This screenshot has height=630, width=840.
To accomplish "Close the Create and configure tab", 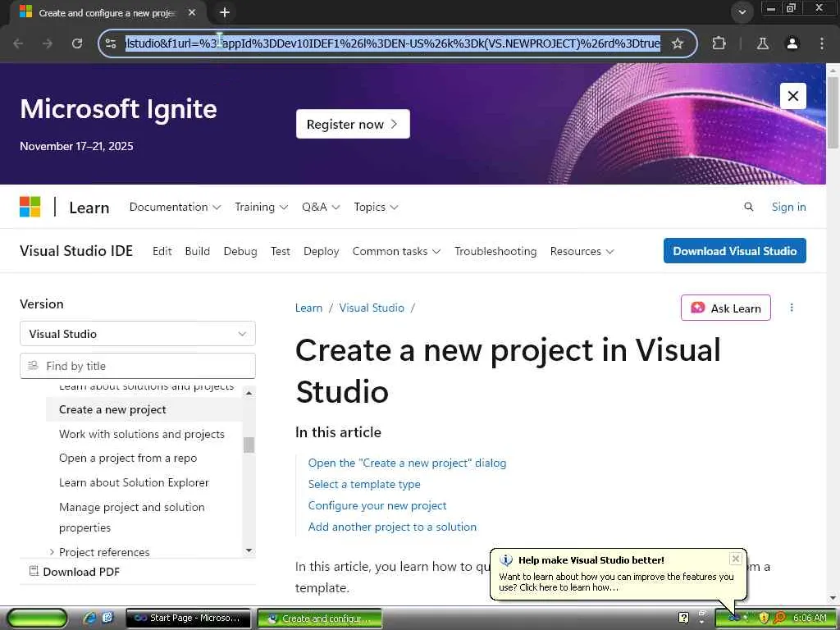I will coord(192,12).
